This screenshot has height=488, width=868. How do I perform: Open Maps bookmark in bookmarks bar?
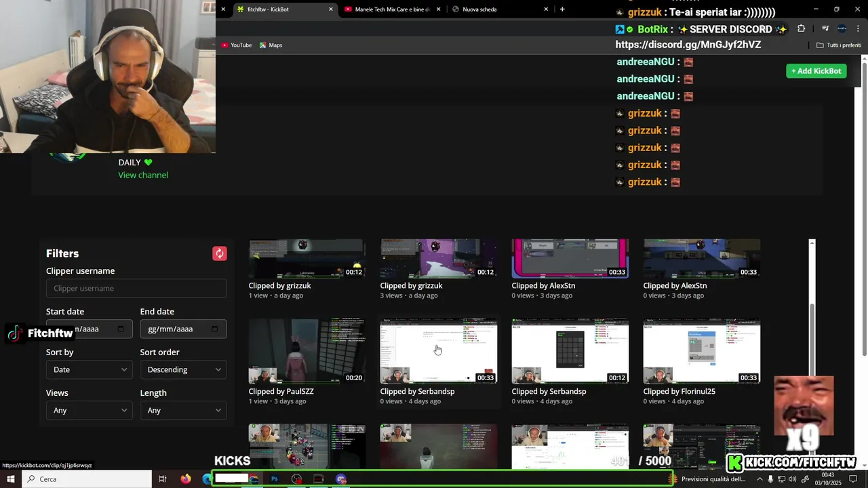[271, 45]
